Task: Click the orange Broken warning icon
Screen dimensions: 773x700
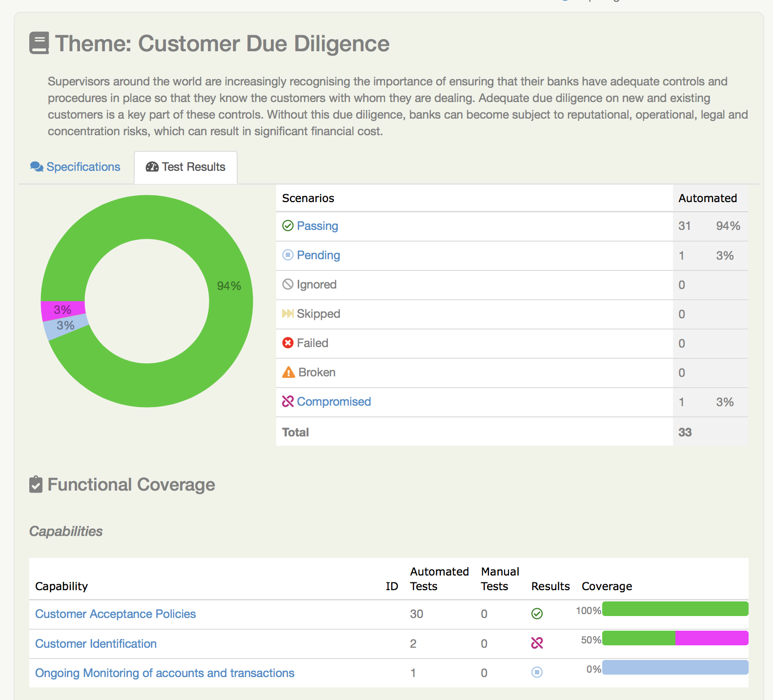Action: click(288, 372)
